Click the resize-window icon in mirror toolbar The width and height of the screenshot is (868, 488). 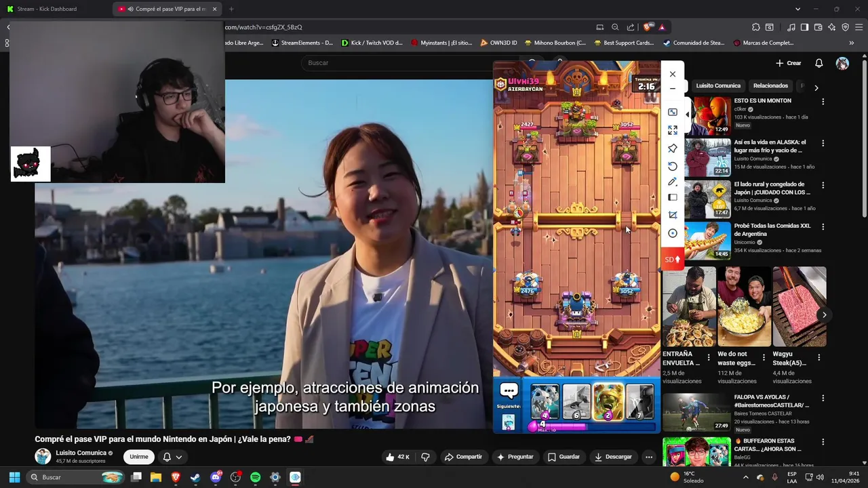click(672, 113)
